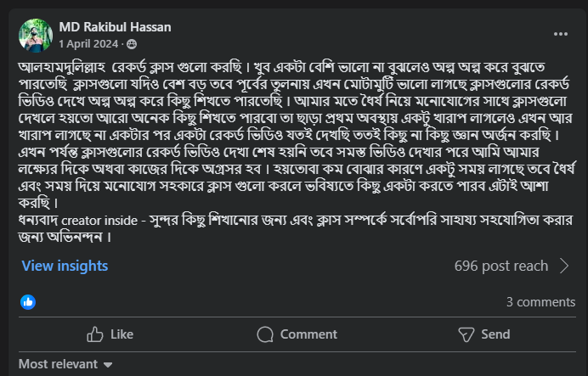Click the blue Like reaction icon

click(28, 301)
